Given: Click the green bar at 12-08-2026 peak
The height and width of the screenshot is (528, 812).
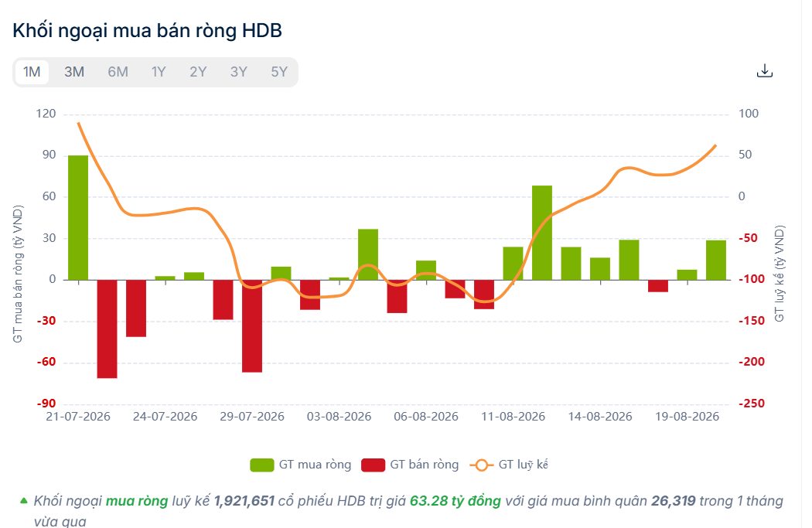Looking at the screenshot, I should (x=542, y=233).
